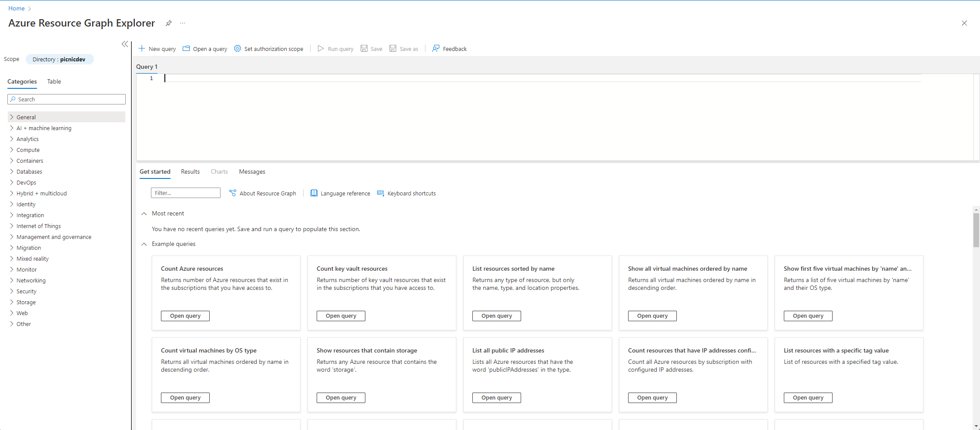
Task: Open the Messages tab
Action: click(252, 172)
